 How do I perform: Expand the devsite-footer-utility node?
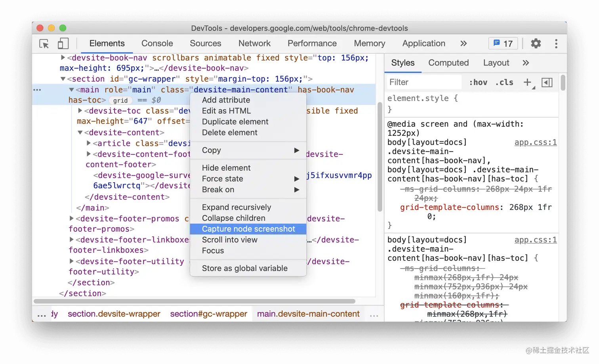pos(71,261)
